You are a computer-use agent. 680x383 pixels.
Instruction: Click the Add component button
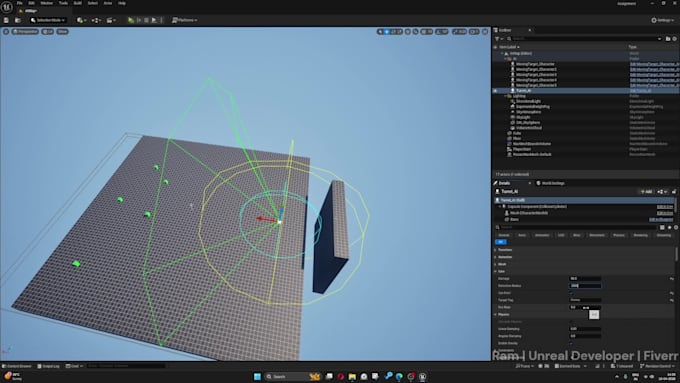646,191
